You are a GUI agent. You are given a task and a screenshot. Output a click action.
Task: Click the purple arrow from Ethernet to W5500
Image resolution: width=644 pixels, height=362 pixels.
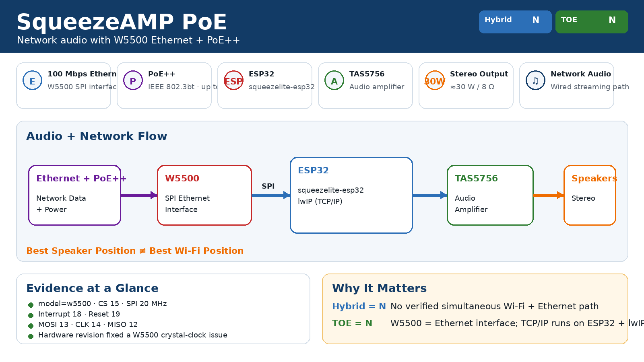click(139, 195)
